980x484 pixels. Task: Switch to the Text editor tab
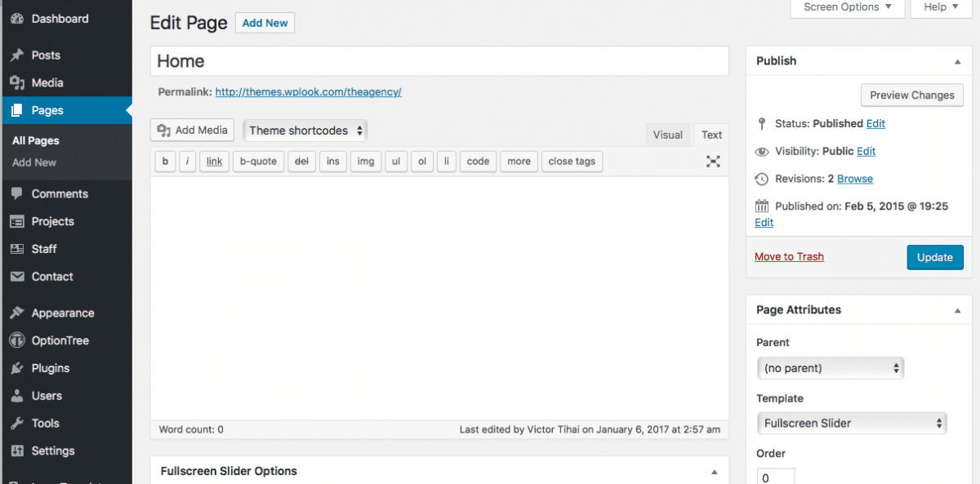(x=711, y=134)
